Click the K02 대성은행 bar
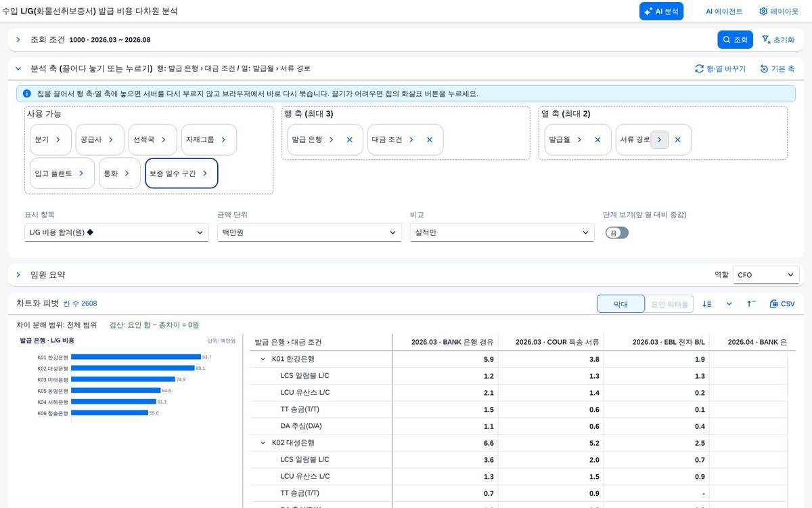 tap(133, 368)
